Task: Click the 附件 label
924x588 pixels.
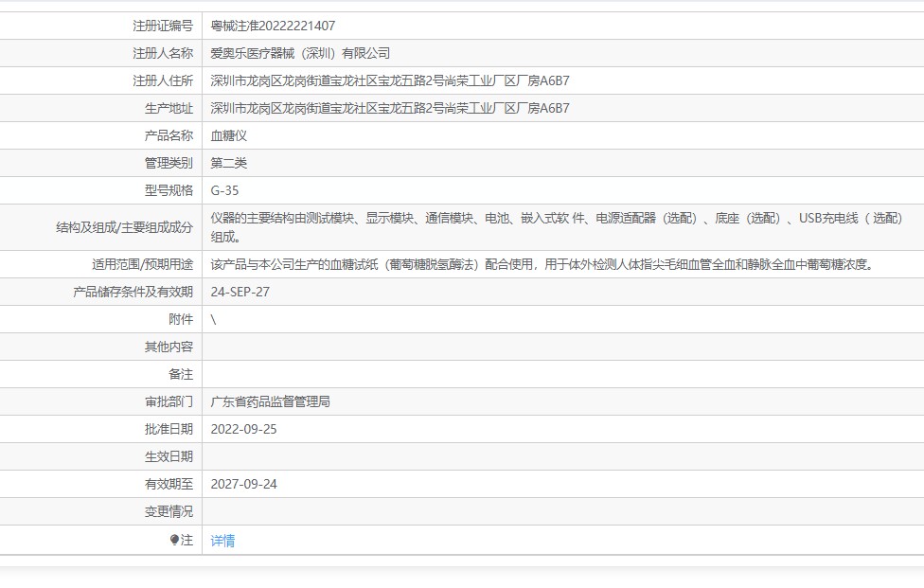Action: click(181, 319)
